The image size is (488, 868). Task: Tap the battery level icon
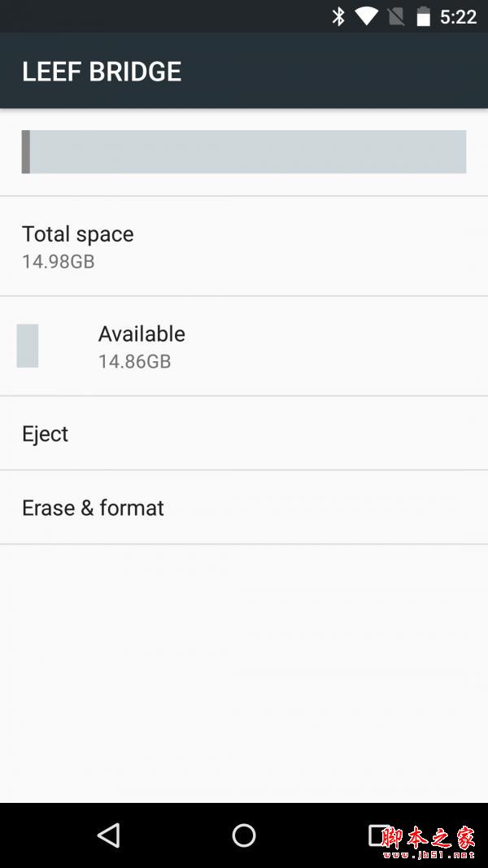point(423,16)
